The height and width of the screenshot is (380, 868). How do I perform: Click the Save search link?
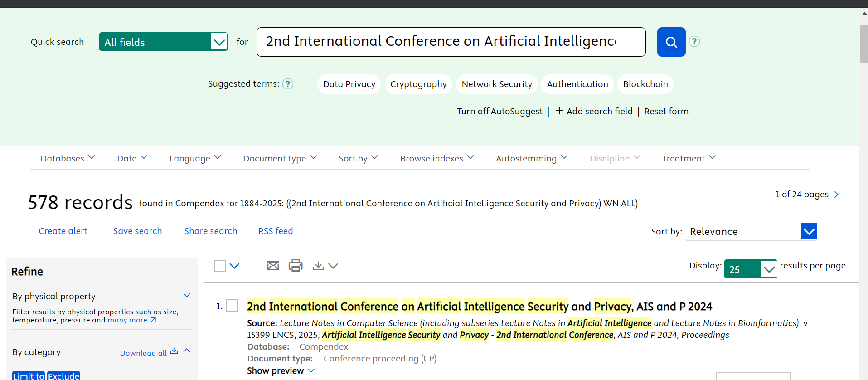(x=137, y=231)
